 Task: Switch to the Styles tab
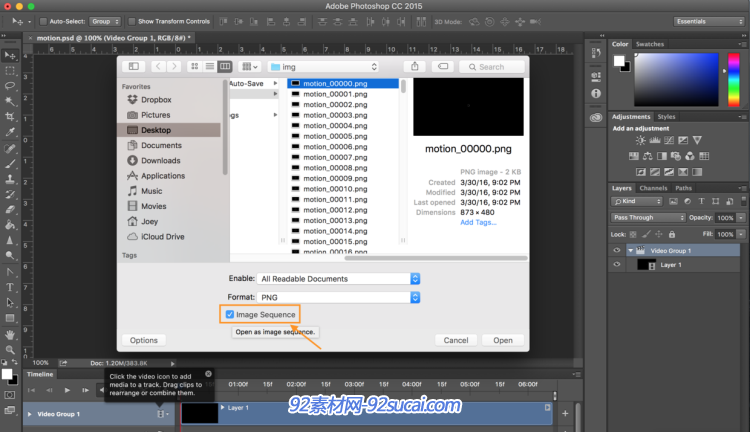666,117
